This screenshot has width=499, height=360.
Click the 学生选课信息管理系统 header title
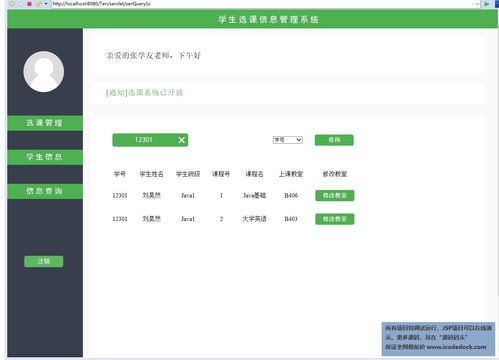tap(269, 19)
